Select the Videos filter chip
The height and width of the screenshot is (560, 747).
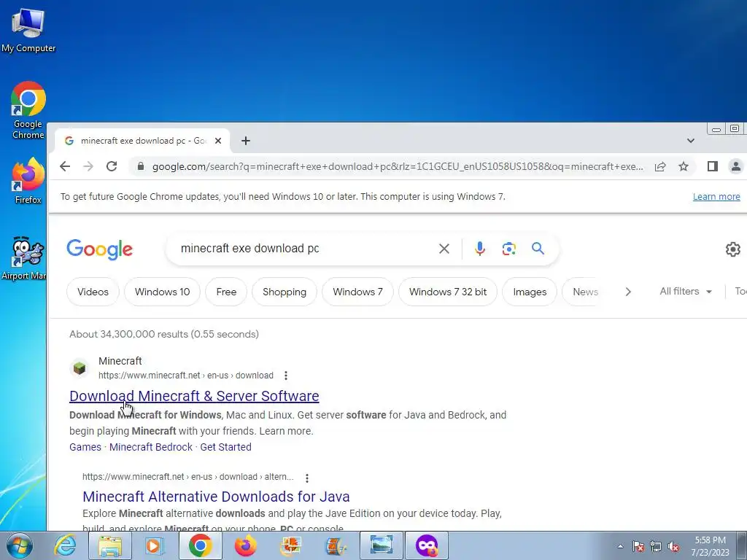[x=93, y=292]
